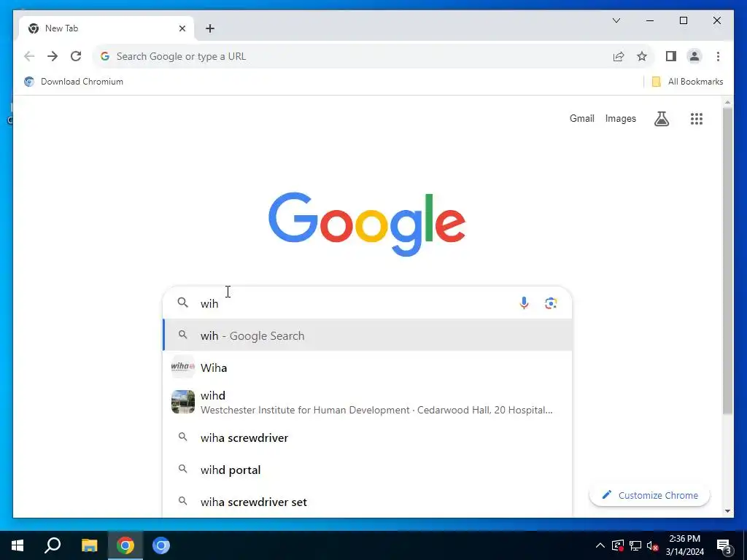This screenshot has width=747, height=560.
Task: Search by image with Lens icon
Action: tap(551, 303)
